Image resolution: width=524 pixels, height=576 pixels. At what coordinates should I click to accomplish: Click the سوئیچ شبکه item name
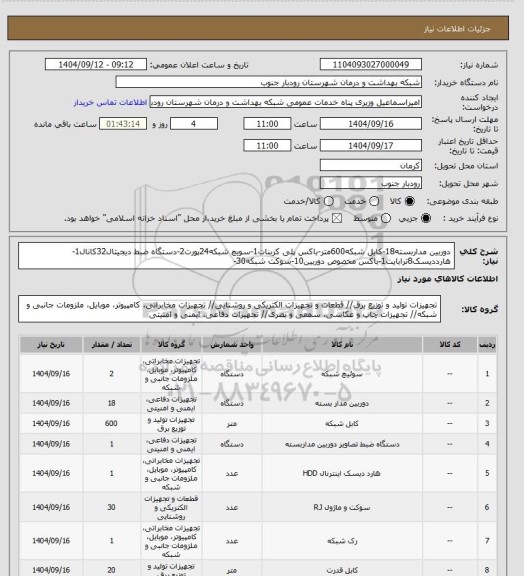tap(342, 374)
